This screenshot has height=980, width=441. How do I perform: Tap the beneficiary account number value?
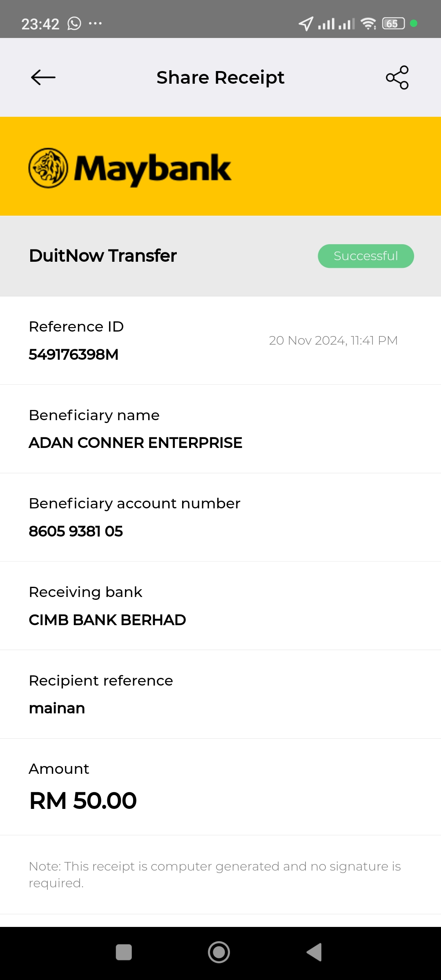pos(76,531)
